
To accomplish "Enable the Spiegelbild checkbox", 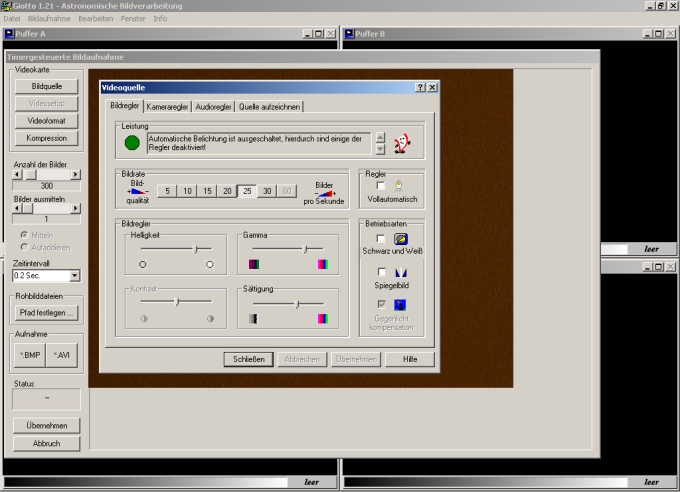I will [x=380, y=272].
